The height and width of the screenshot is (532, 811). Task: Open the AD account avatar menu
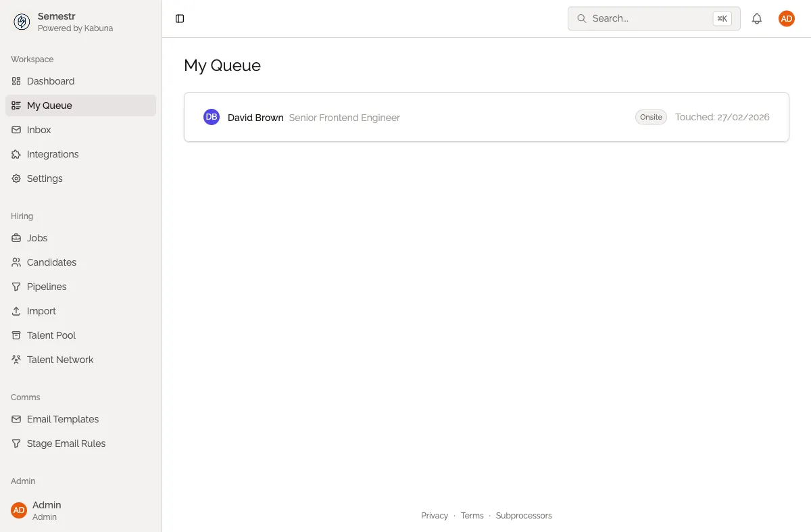pyautogui.click(x=786, y=18)
